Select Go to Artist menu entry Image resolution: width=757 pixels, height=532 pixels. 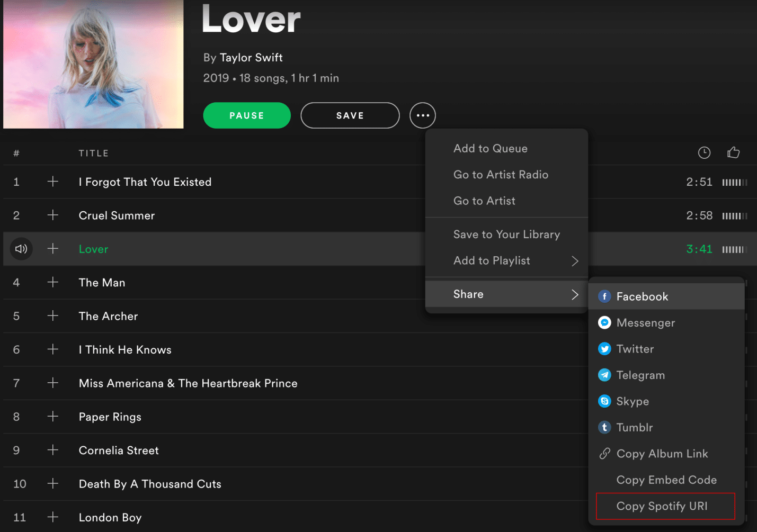pyautogui.click(x=506, y=201)
